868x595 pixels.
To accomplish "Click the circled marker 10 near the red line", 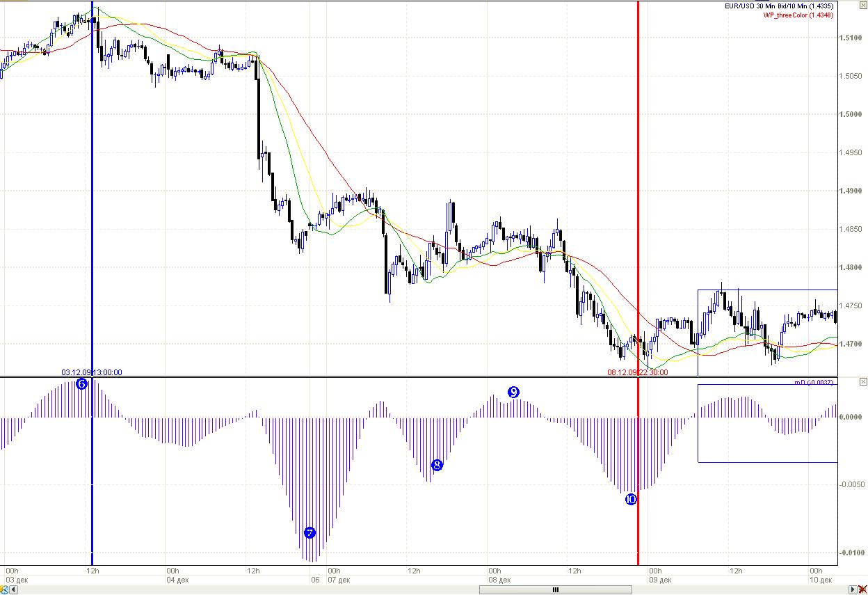I will tap(631, 499).
